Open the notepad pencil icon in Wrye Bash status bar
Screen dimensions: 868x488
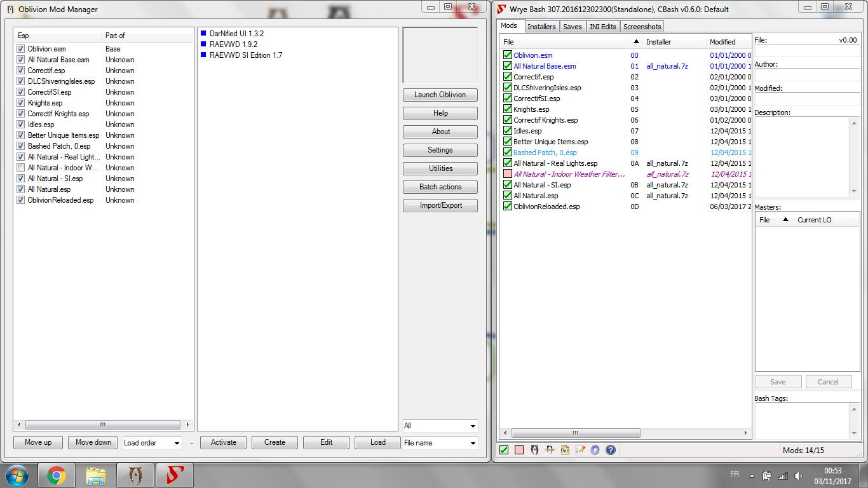(580, 450)
